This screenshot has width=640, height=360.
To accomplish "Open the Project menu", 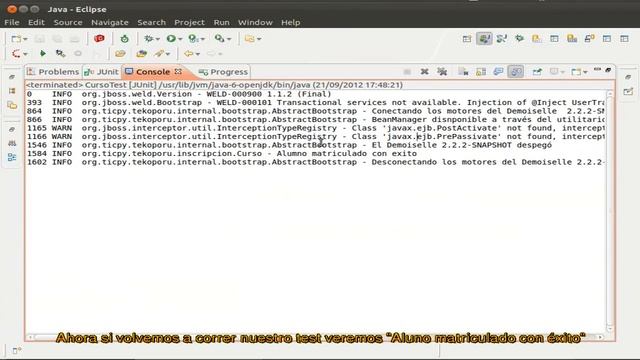I will point(189,22).
